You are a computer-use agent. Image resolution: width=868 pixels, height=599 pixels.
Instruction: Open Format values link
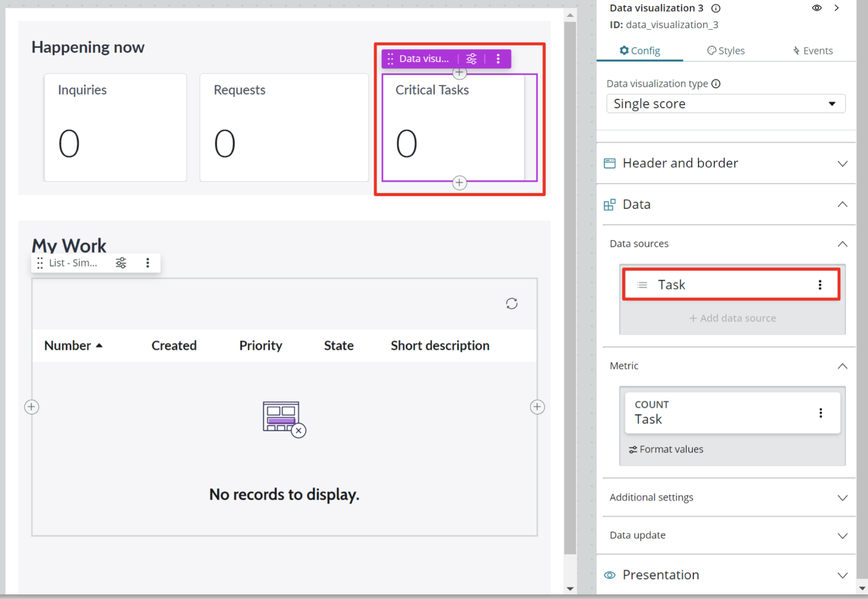click(666, 449)
